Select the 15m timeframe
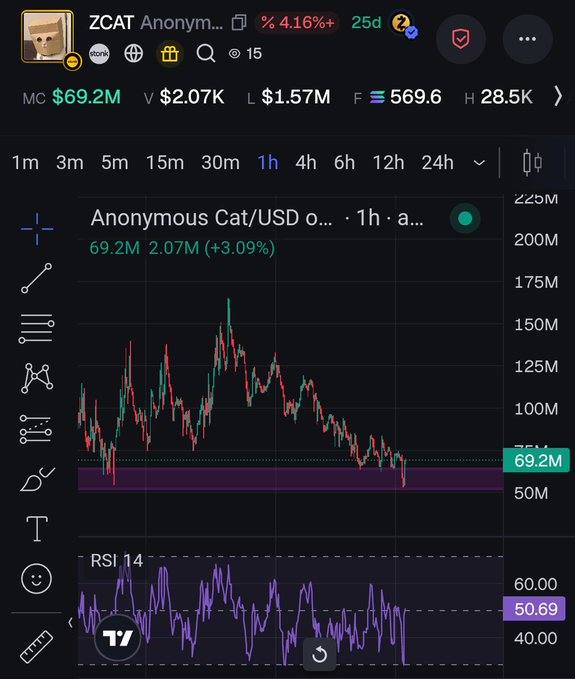The image size is (575, 679). coord(165,163)
